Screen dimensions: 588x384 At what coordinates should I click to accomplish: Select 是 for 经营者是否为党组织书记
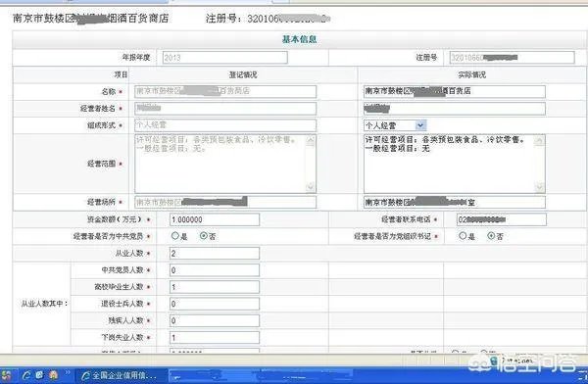click(463, 236)
